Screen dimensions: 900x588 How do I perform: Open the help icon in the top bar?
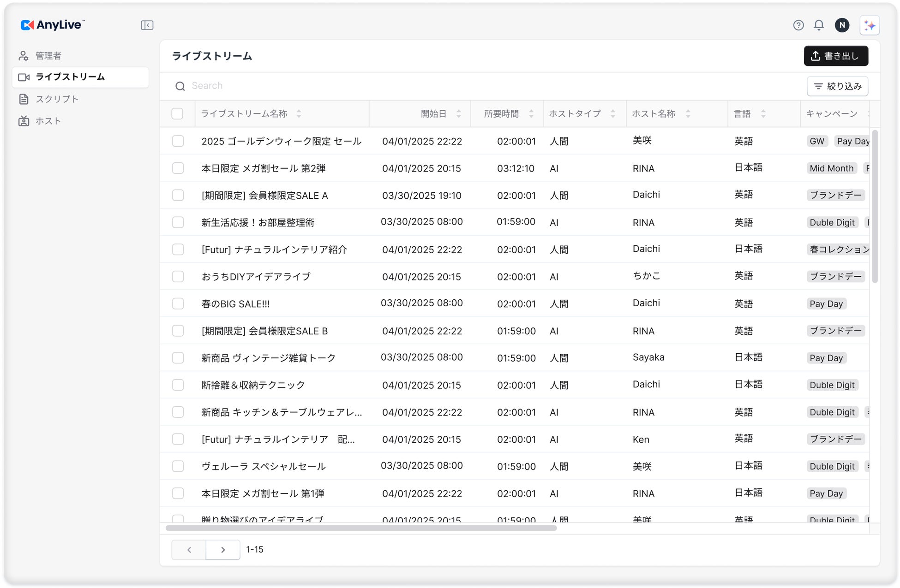[x=798, y=25]
